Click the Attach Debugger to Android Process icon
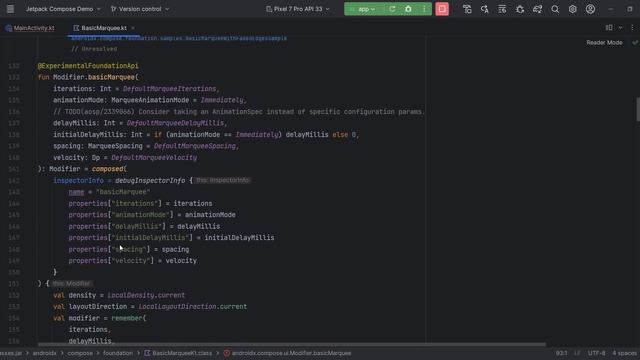 tap(520, 9)
